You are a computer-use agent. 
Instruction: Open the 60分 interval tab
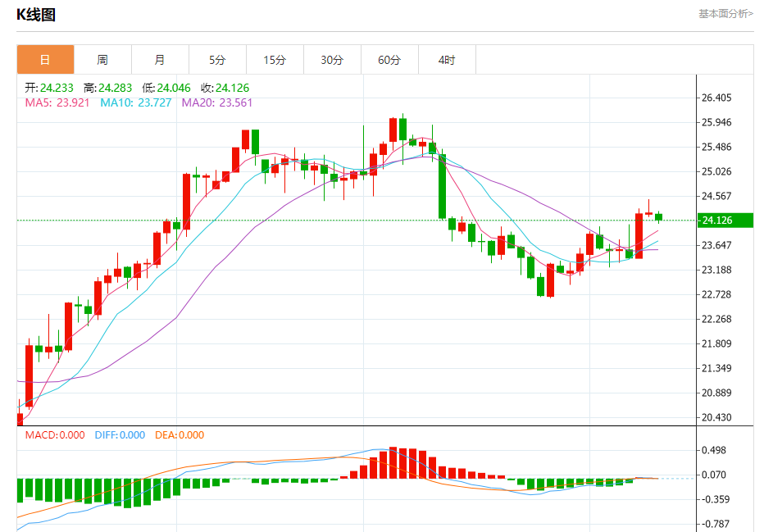pyautogui.click(x=390, y=60)
